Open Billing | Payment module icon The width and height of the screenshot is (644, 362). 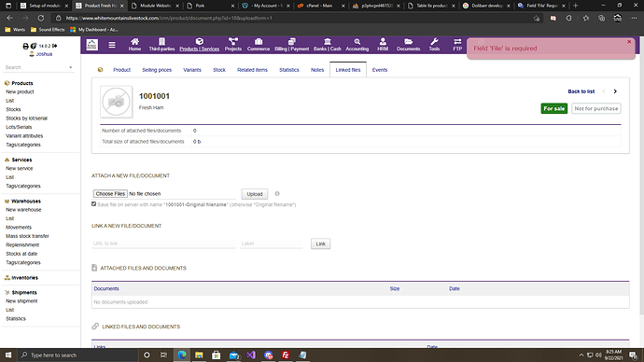pos(291,41)
